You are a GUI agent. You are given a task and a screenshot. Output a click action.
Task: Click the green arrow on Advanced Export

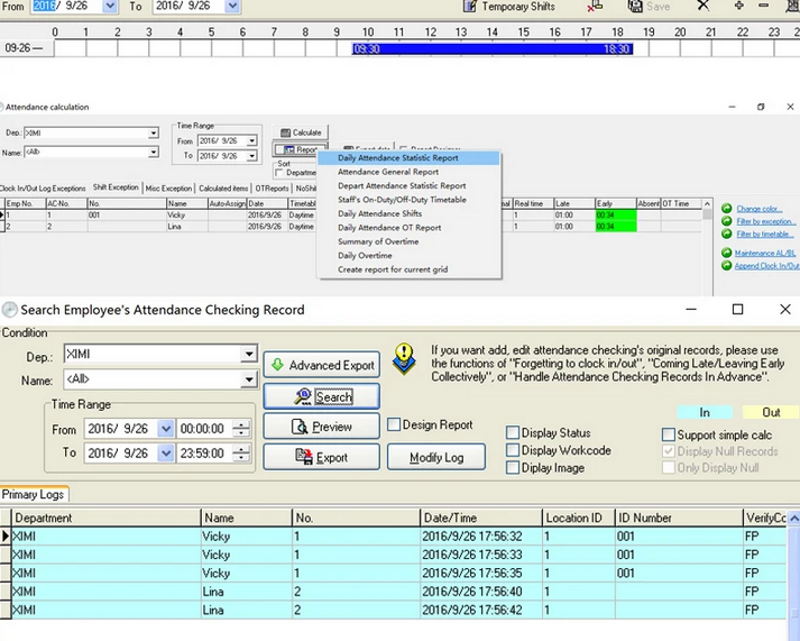(x=278, y=365)
